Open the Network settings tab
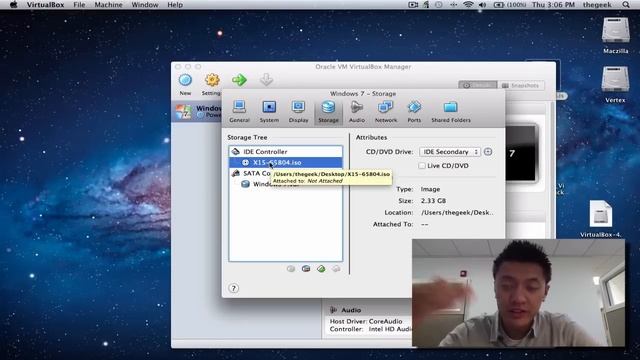Screen dimensions: 640x360 click(386, 111)
